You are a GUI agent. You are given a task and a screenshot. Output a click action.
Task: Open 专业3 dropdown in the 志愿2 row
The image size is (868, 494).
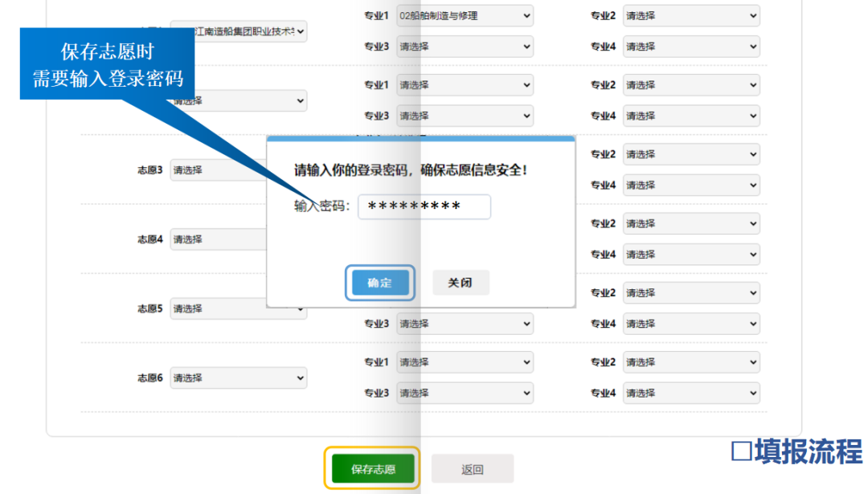465,116
